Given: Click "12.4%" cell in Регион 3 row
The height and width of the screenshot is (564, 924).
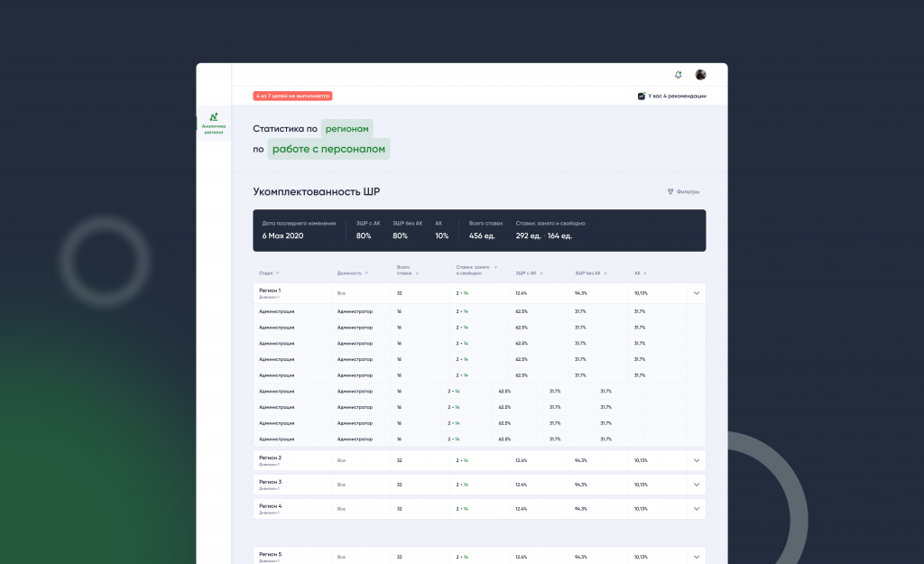Looking at the screenshot, I should tap(521, 485).
